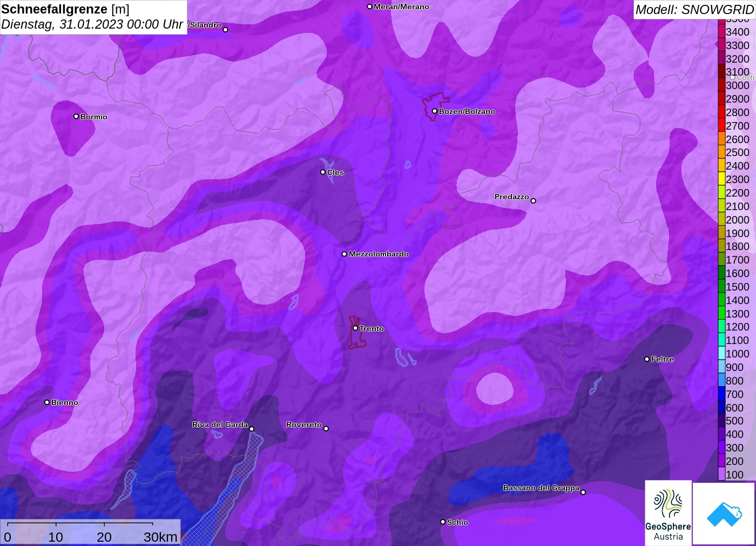
Task: Pick the 500 m legend color swatch
Action: (721, 421)
